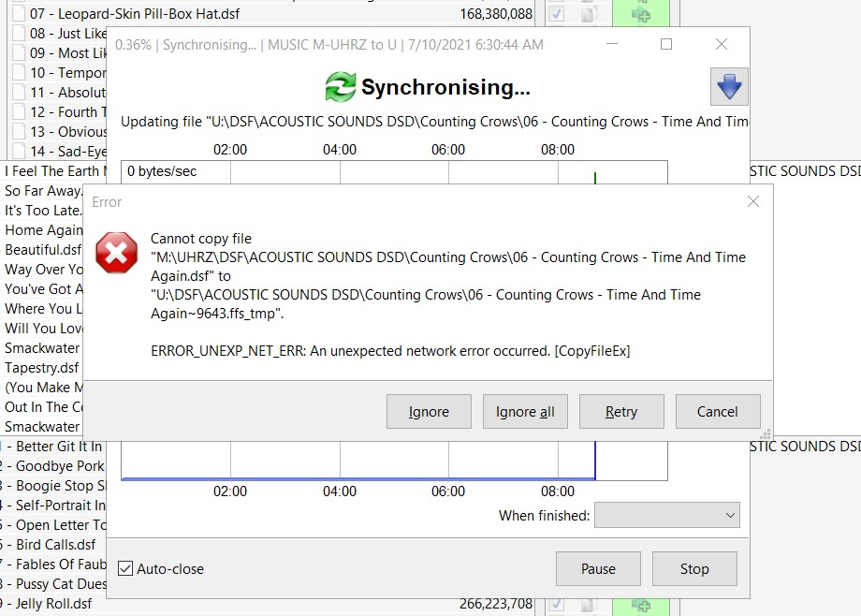
Task: Click the file icon beside 08 - Just Like
Action: [20, 34]
